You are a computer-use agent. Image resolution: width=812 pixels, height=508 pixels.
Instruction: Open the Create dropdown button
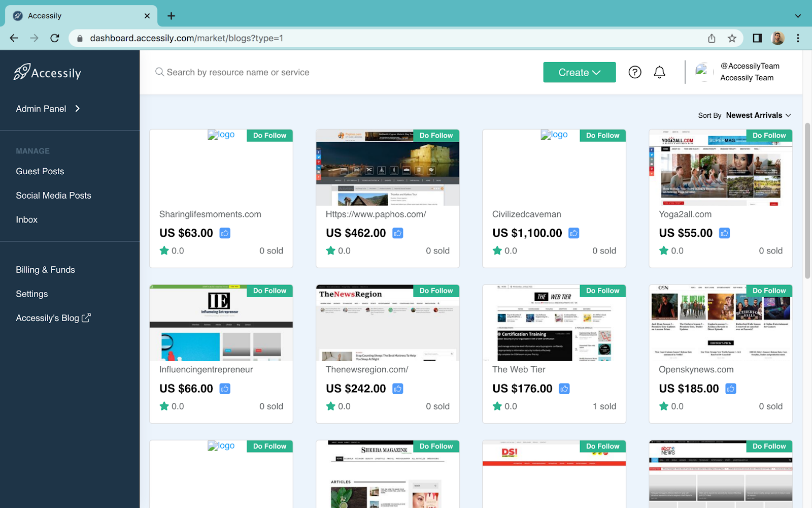(580, 72)
